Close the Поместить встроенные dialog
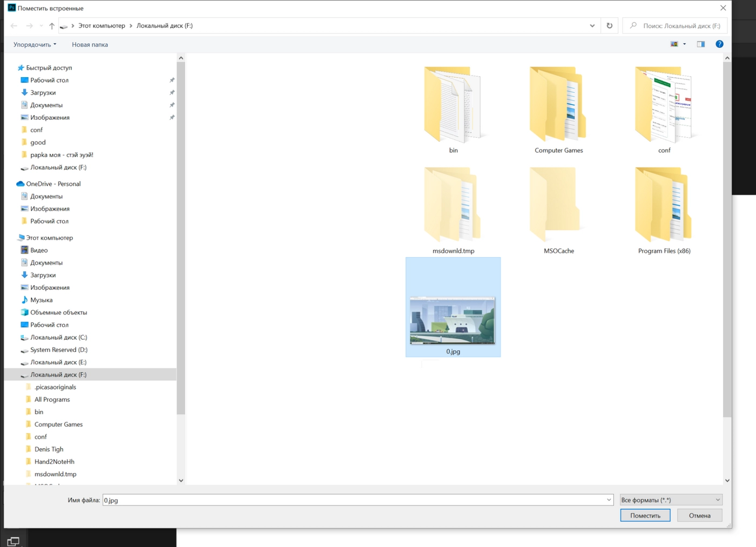Viewport: 756px width, 547px height. (x=723, y=8)
